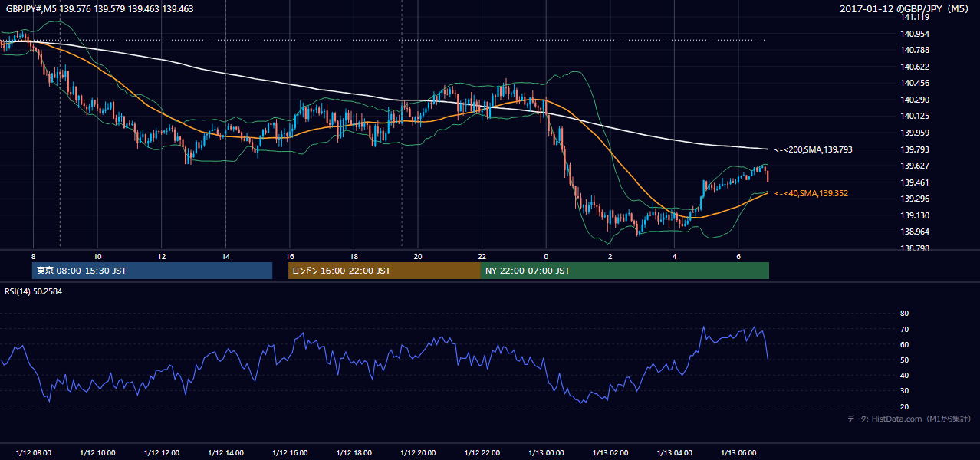Click price scale value 138.798
The width and height of the screenshot is (980, 460).
pyautogui.click(x=916, y=248)
